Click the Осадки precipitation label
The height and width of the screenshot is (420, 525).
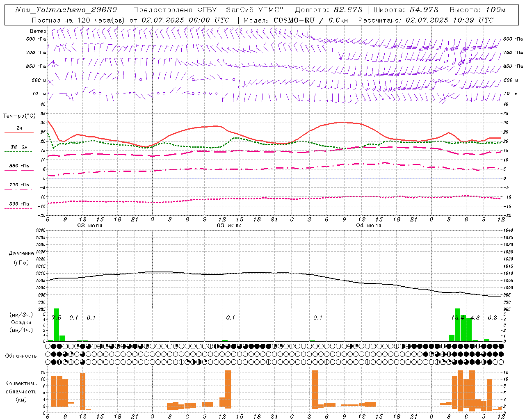pyautogui.click(x=21, y=322)
